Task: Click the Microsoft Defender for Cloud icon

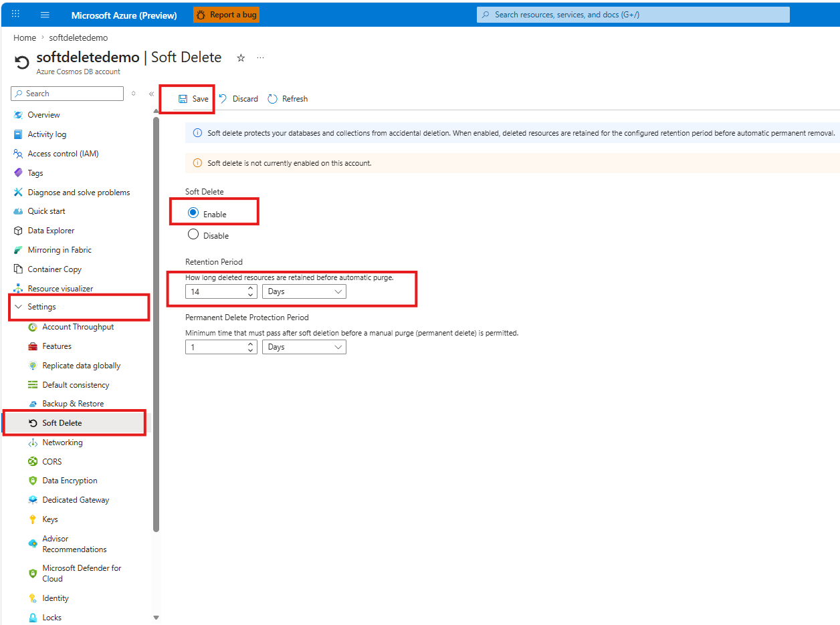Action: click(x=33, y=574)
